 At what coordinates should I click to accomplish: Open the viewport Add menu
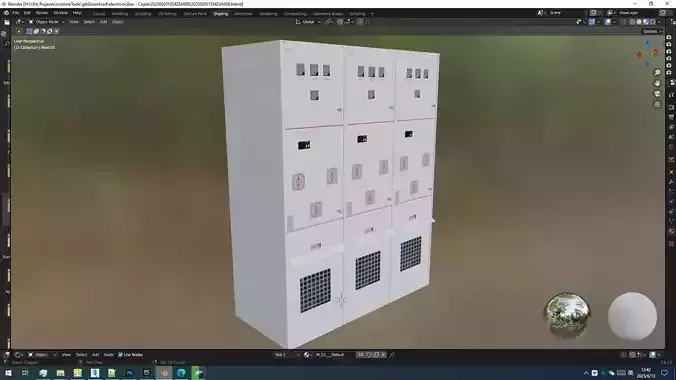(x=103, y=22)
